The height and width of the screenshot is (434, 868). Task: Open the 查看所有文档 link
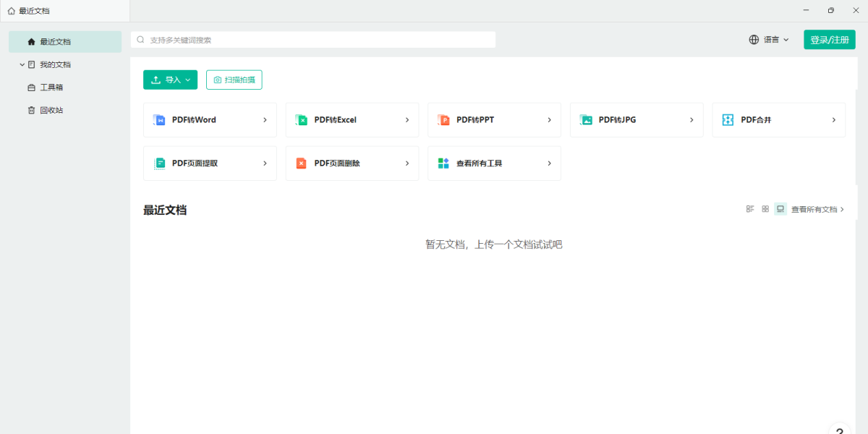[x=817, y=209]
